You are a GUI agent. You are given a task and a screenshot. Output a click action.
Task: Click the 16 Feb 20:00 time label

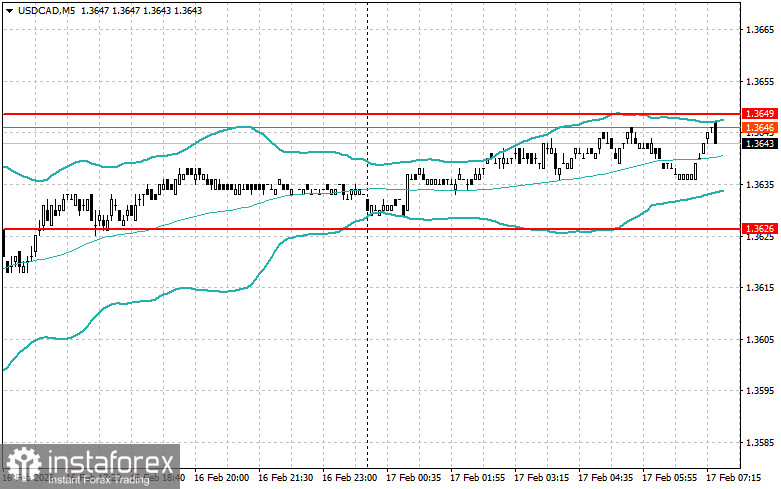point(222,478)
